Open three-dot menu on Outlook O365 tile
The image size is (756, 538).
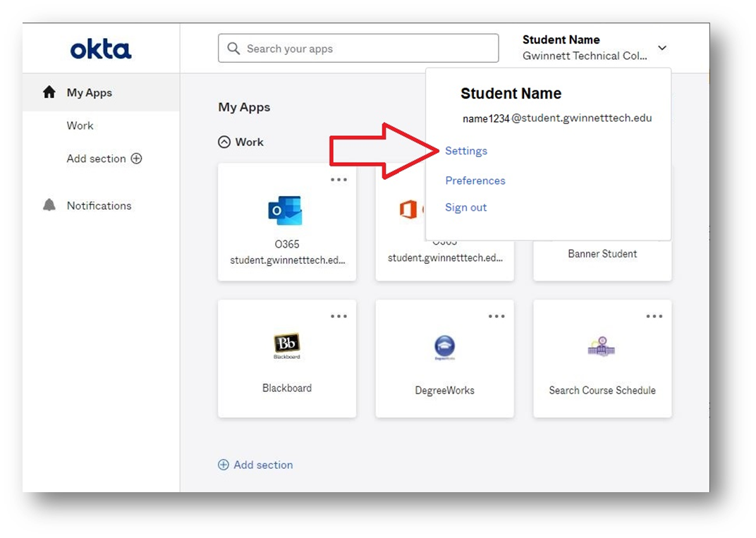339,180
